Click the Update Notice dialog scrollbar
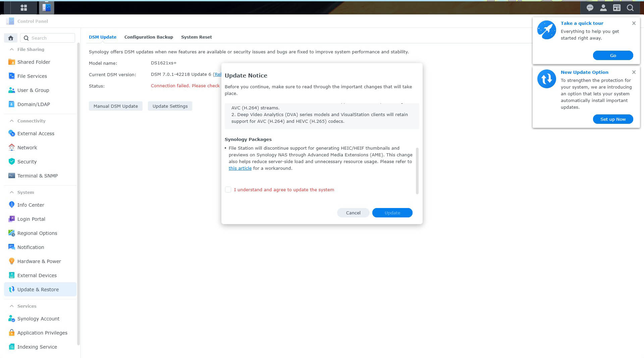This screenshot has height=358, width=644. click(417, 171)
